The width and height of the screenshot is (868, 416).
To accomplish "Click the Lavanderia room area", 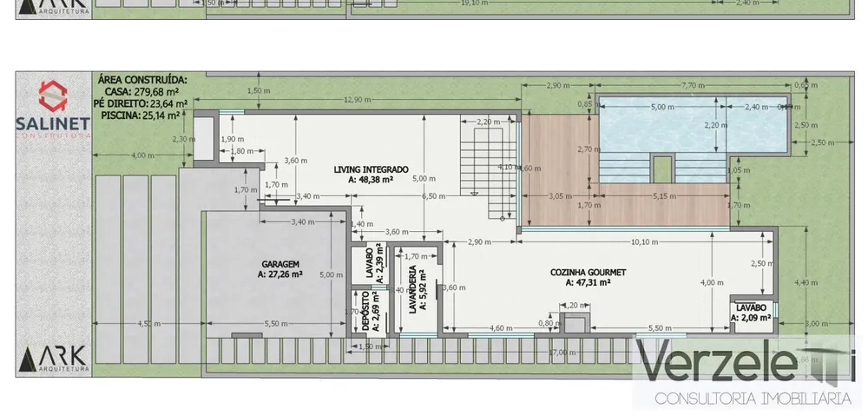I will pos(418,290).
